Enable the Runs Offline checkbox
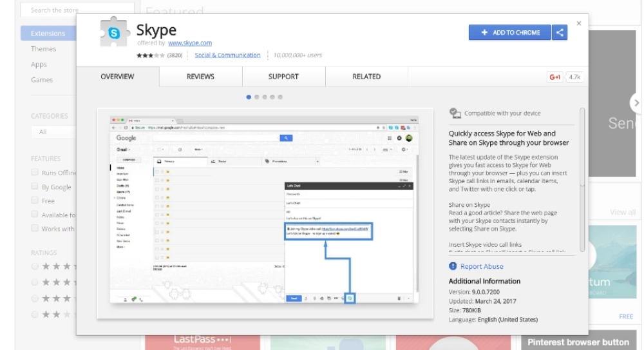Image resolution: width=644 pixels, height=350 pixels. [35, 173]
